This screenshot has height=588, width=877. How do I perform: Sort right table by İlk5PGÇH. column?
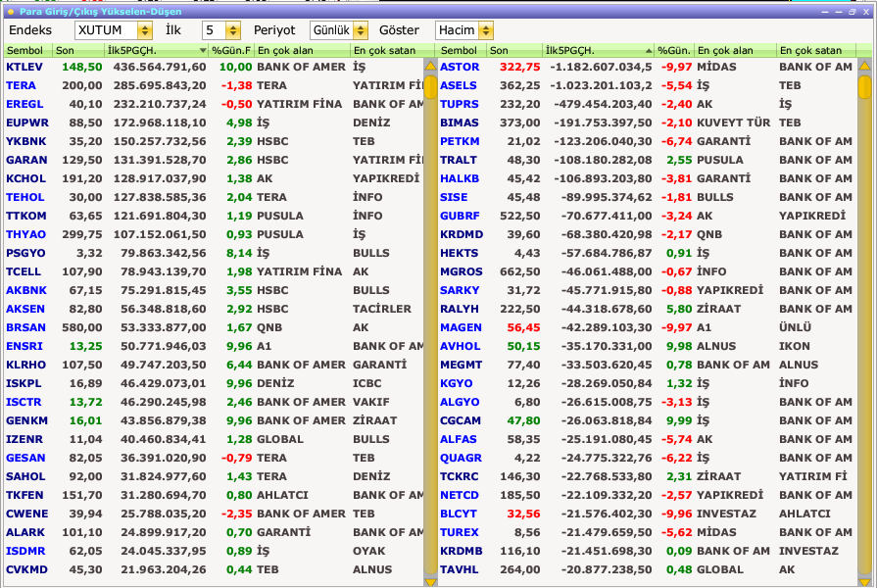click(599, 50)
